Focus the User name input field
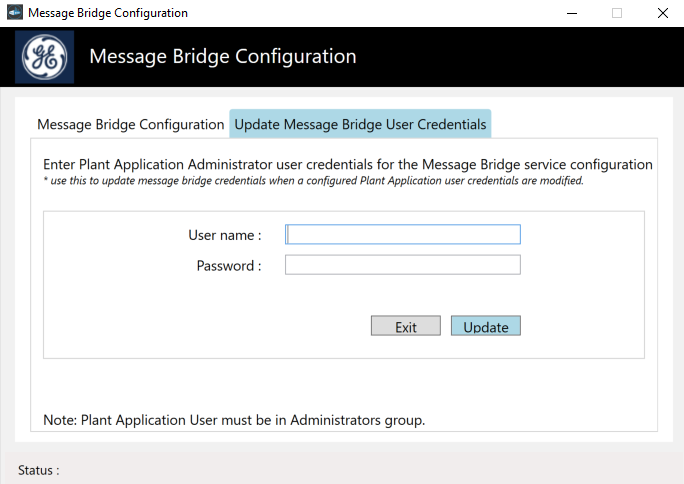The width and height of the screenshot is (684, 484). [403, 234]
